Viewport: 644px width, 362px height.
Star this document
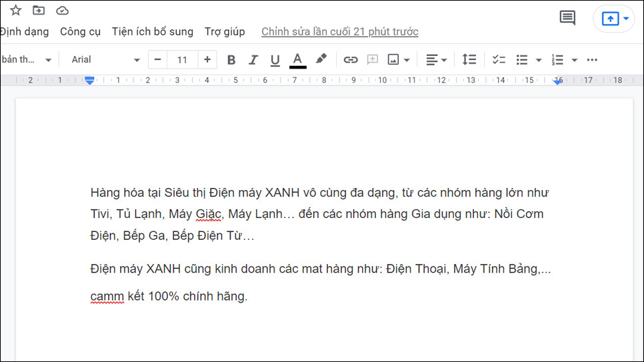click(x=16, y=11)
